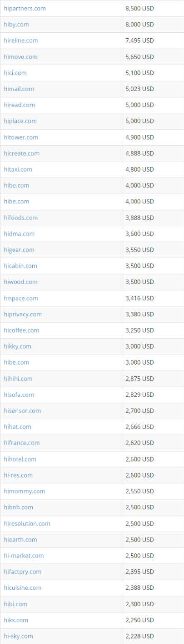Open hiresolution.com link
The height and width of the screenshot is (644, 184).
click(27, 523)
